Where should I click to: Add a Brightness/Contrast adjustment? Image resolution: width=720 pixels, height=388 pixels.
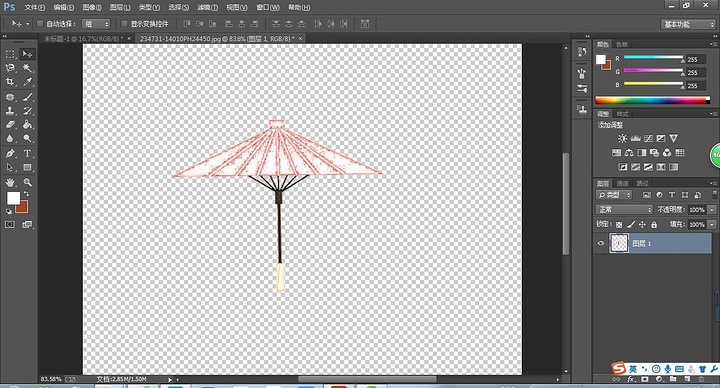(x=622, y=138)
